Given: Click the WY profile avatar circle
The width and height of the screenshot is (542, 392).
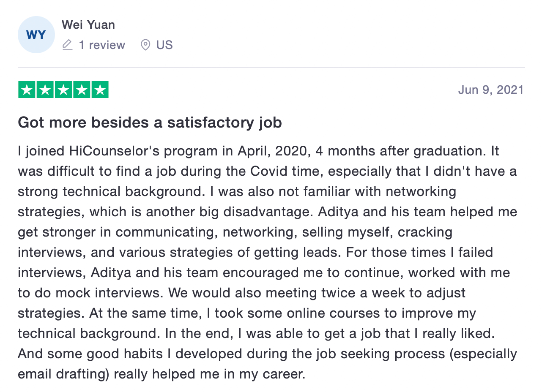Looking at the screenshot, I should (36, 35).
